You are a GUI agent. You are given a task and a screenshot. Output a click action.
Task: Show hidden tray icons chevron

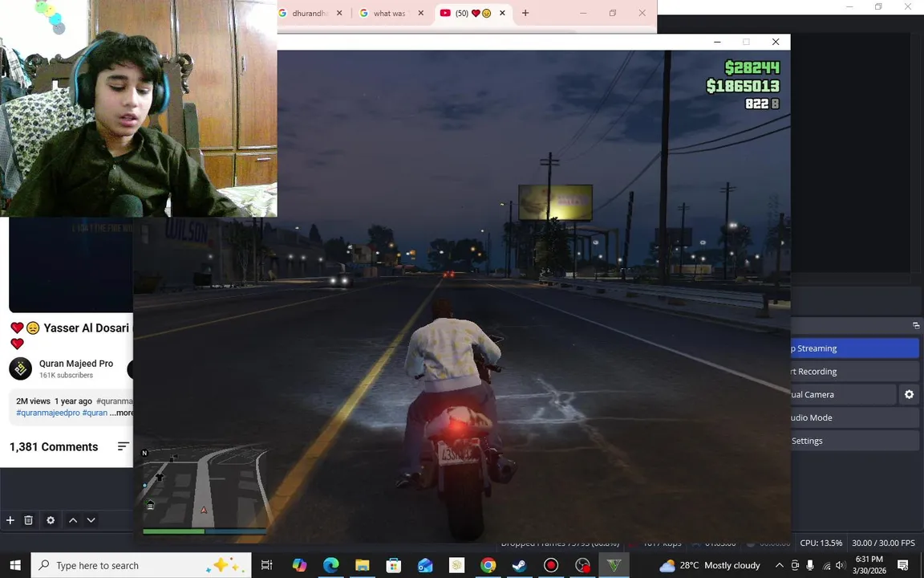779,565
